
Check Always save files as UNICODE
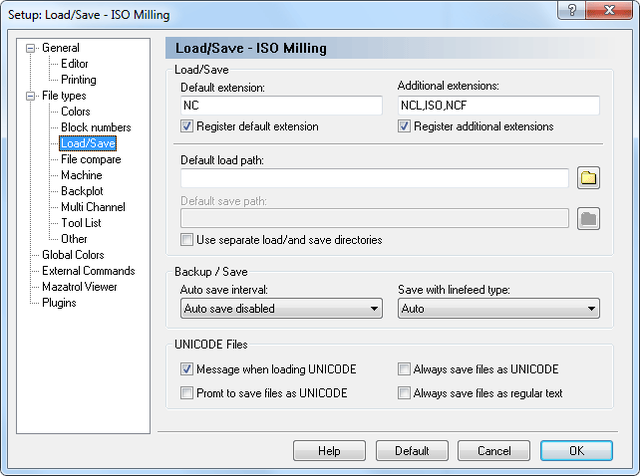[404, 369]
